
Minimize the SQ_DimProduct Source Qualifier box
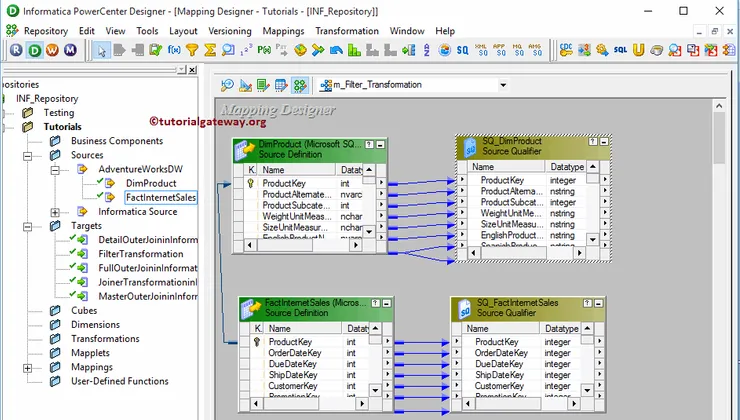604,141
